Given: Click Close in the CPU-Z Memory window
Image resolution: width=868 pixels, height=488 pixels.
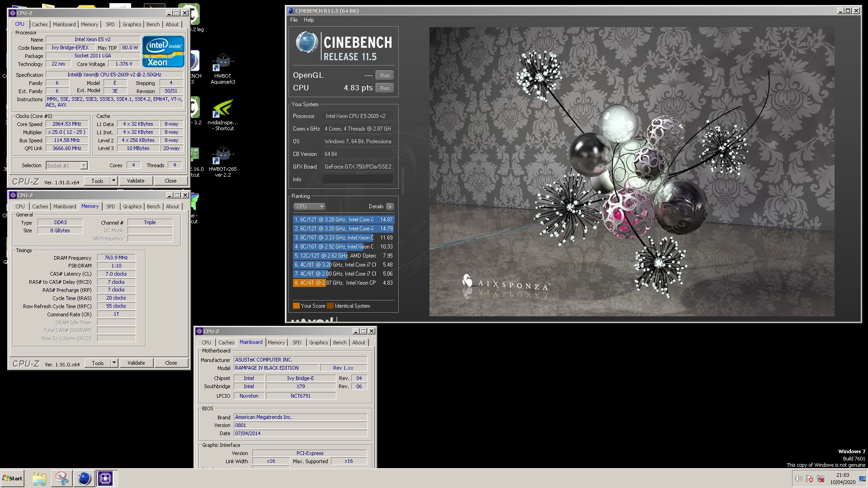Looking at the screenshot, I should (x=171, y=363).
